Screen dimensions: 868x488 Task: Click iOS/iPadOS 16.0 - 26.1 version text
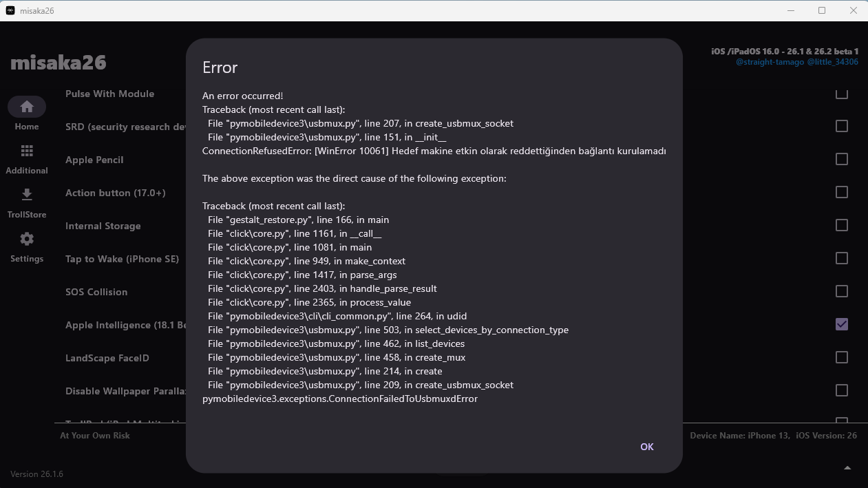point(785,52)
